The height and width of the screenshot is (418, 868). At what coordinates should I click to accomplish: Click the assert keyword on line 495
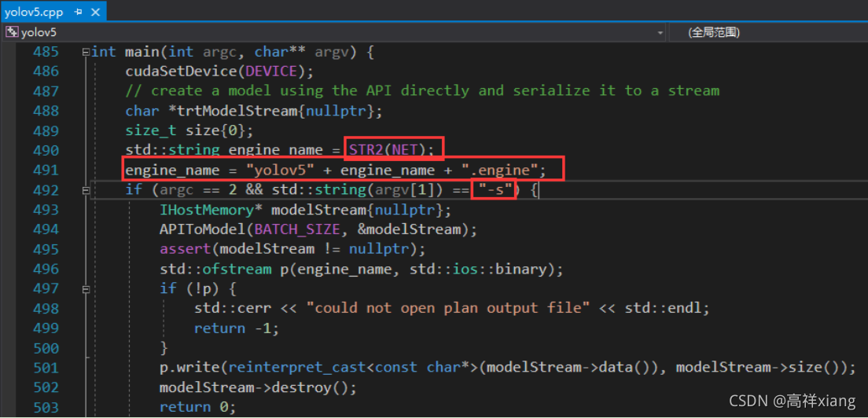coord(186,249)
